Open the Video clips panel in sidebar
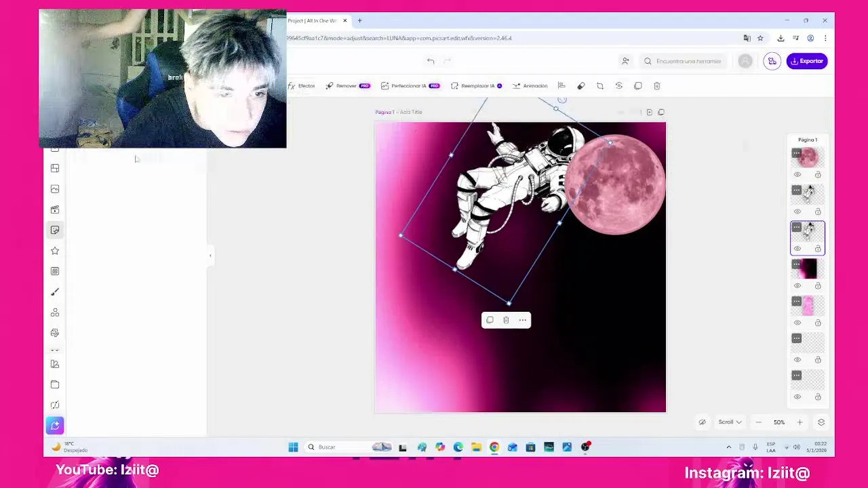The height and width of the screenshot is (488, 868). coord(55,209)
